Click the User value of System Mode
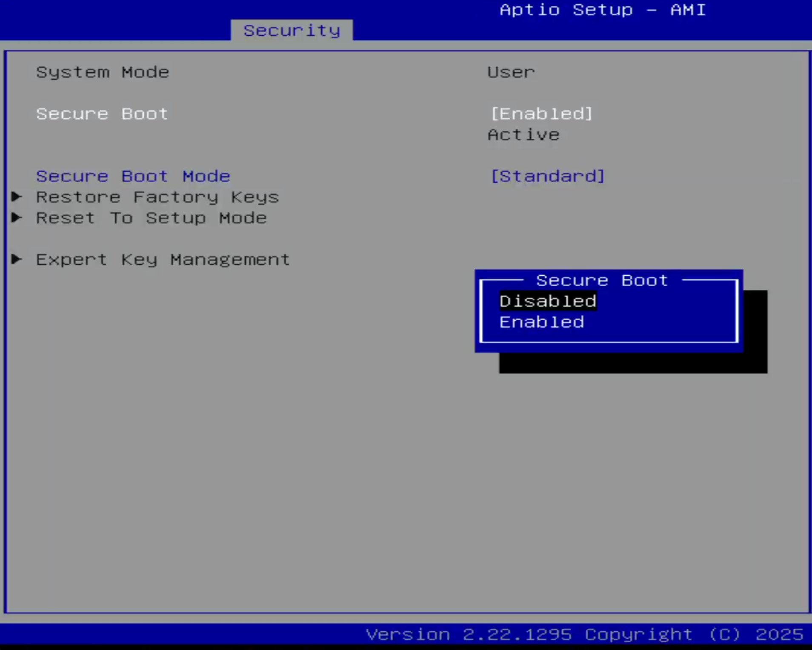The width and height of the screenshot is (812, 650). pos(511,72)
